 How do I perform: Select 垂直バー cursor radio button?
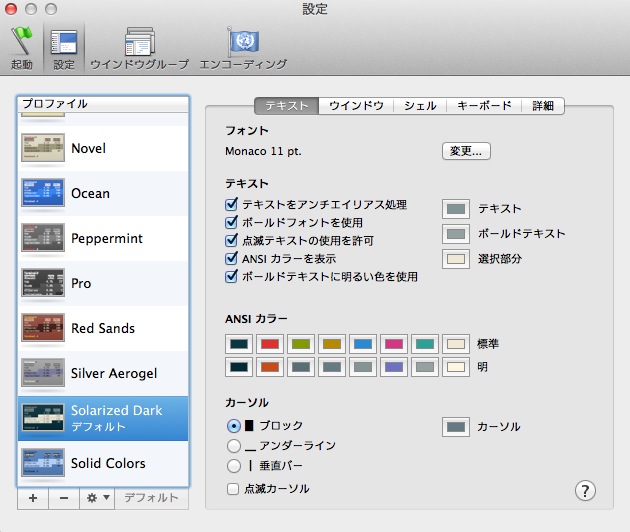[x=234, y=466]
